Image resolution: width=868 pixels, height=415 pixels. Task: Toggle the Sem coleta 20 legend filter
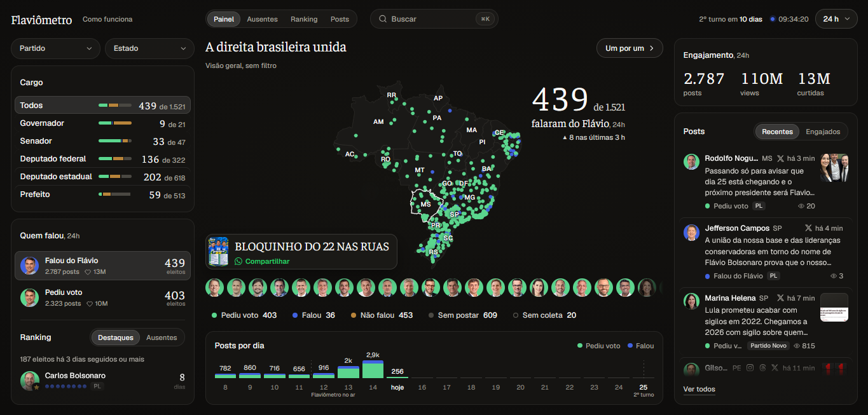(x=544, y=315)
